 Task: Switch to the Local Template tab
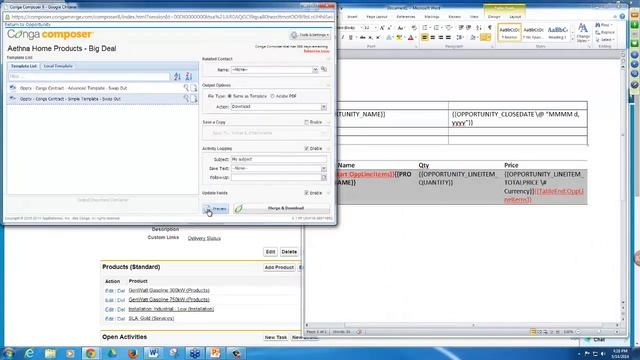click(x=58, y=66)
